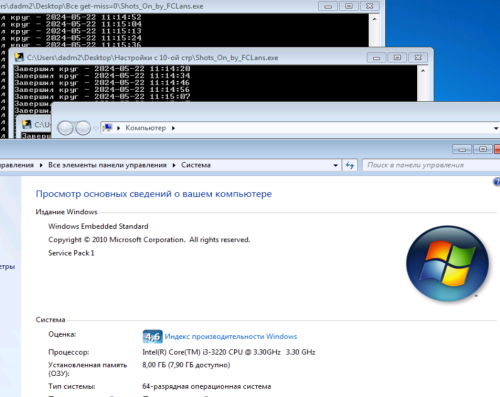This screenshot has width=500, height=397.
Task: Maximize the "Все get-miss=0" console window
Action: [349, 6]
